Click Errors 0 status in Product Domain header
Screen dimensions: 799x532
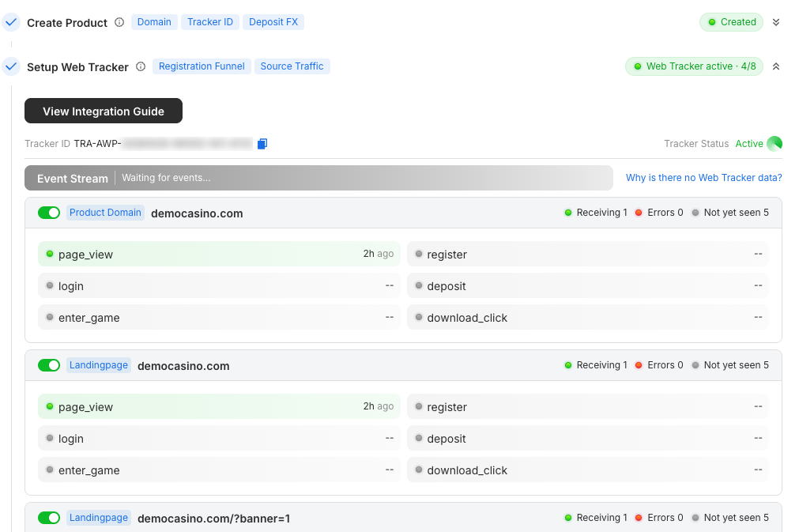[659, 213]
